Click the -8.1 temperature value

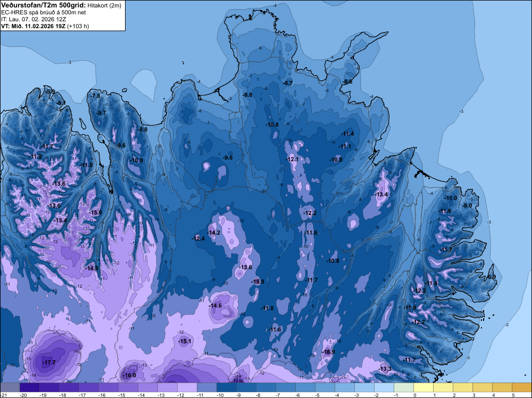tap(61, 103)
